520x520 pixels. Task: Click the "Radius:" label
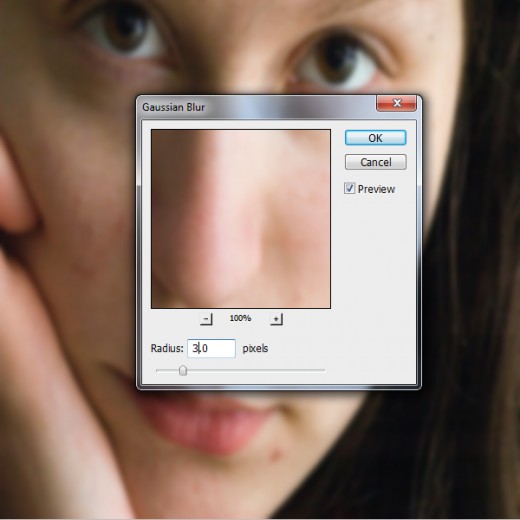point(167,348)
